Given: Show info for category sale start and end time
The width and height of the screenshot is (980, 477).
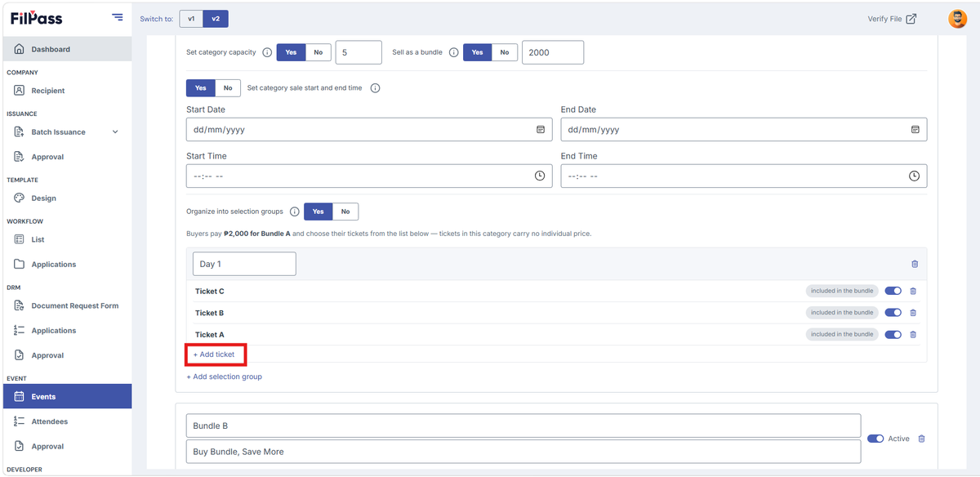Looking at the screenshot, I should coord(376,88).
